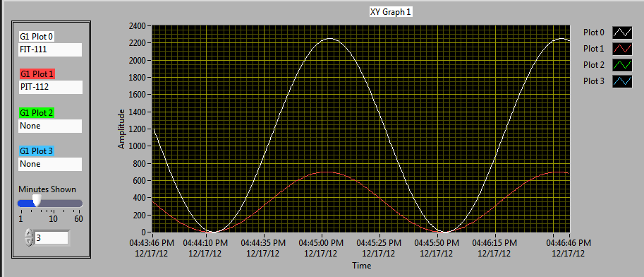644x277 pixels.
Task: Open the G1 Plot 1 selector showing PIT-112
Action: (x=50, y=87)
